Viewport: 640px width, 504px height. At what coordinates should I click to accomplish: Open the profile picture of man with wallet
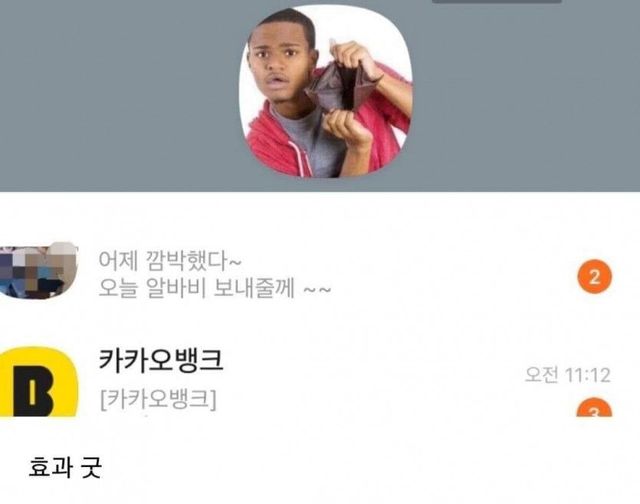[x=325, y=92]
